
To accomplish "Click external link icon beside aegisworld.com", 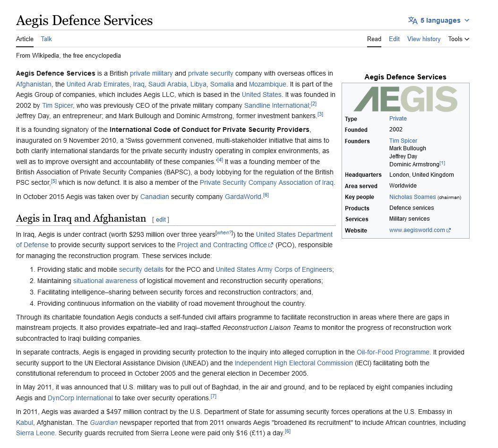I will click(x=448, y=231).
